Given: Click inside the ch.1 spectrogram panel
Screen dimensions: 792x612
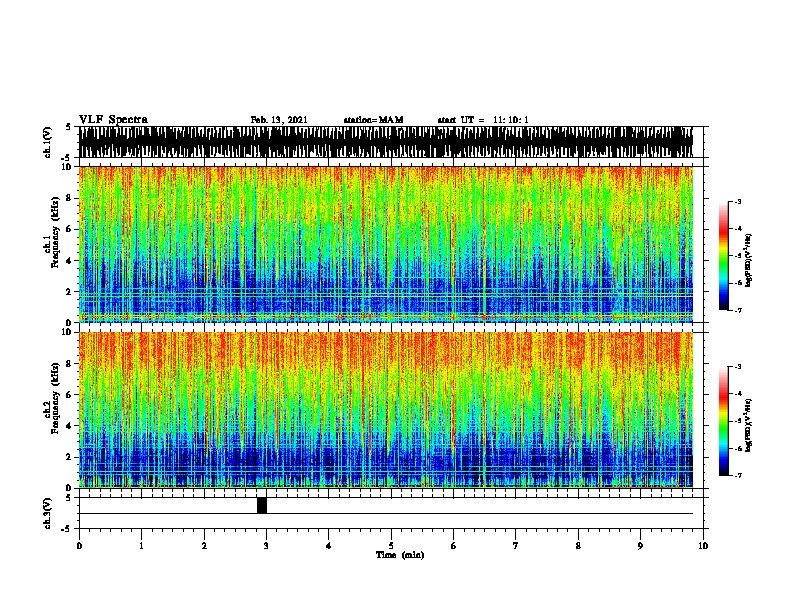Looking at the screenshot, I should coord(386,244).
